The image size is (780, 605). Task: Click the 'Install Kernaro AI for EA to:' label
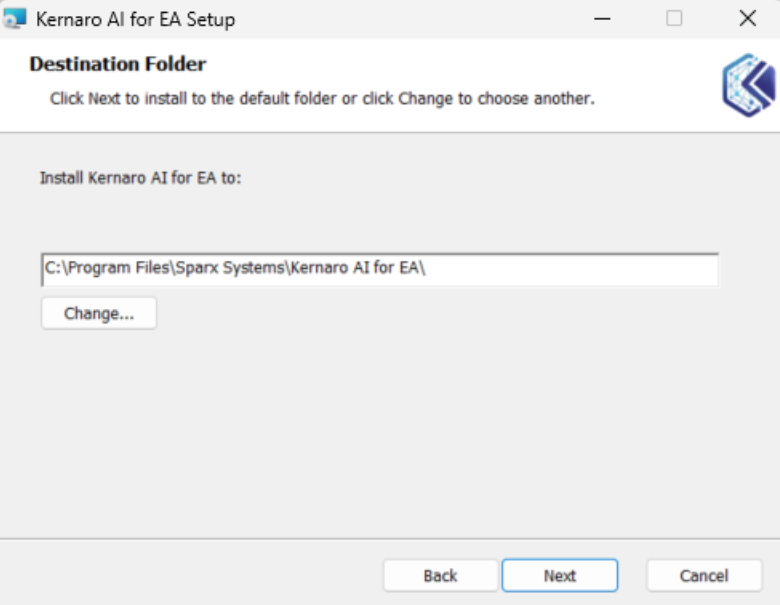[x=141, y=177]
